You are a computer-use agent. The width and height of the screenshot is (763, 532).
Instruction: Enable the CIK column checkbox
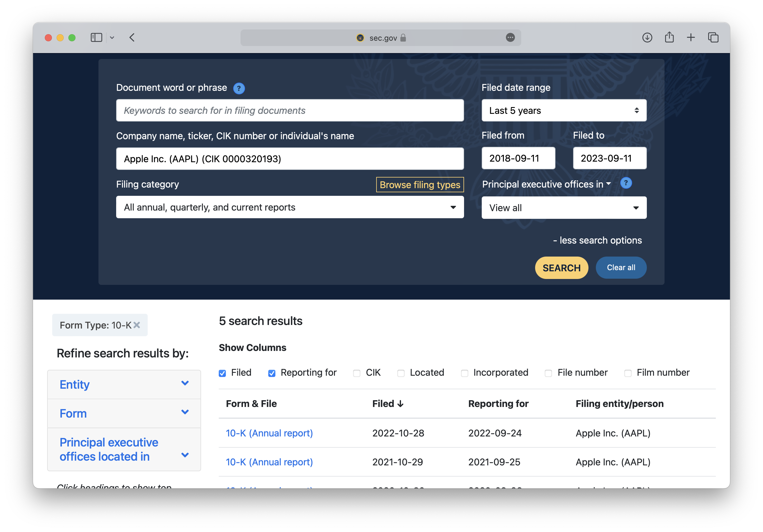[356, 373]
